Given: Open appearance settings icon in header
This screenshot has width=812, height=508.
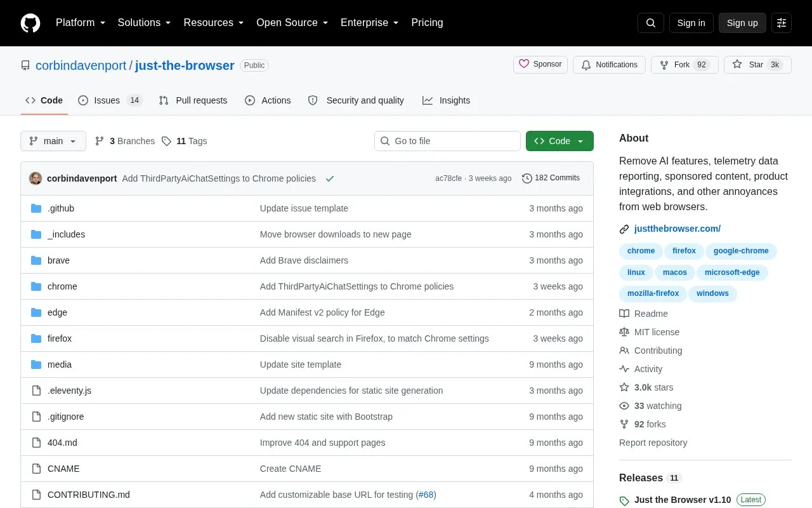Looking at the screenshot, I should tap(782, 23).
